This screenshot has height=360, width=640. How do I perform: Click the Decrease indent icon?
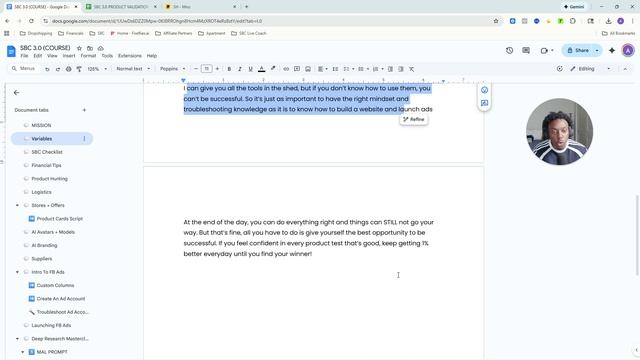pos(390,69)
